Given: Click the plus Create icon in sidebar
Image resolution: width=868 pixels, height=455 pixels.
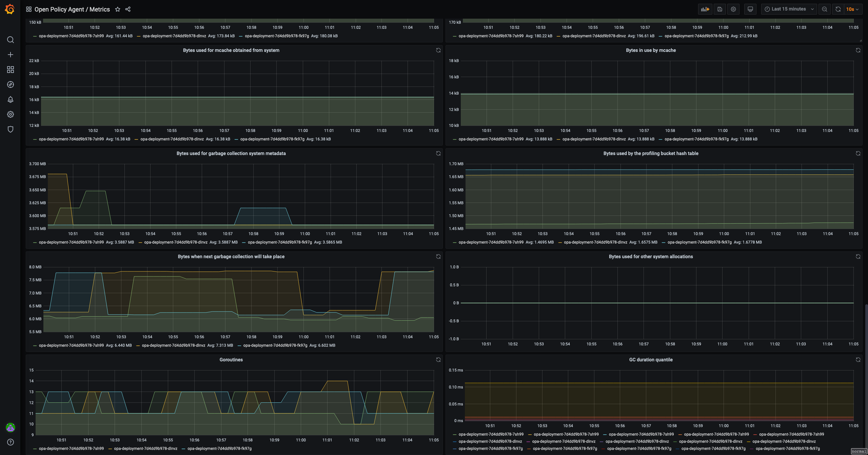Looking at the screenshot, I should click(11, 55).
